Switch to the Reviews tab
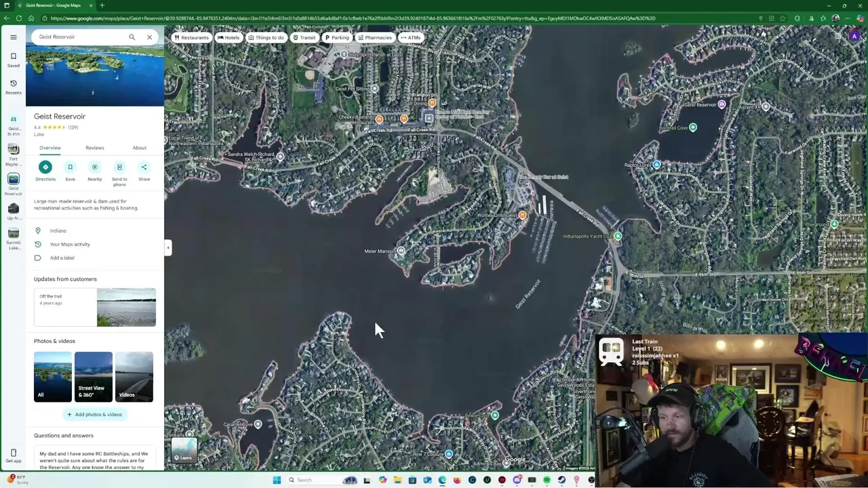 pos(94,148)
